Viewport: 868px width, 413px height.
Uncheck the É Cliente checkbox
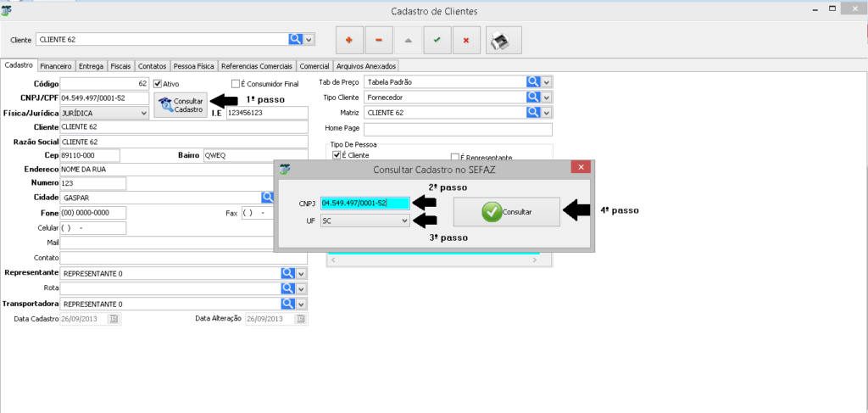click(337, 156)
